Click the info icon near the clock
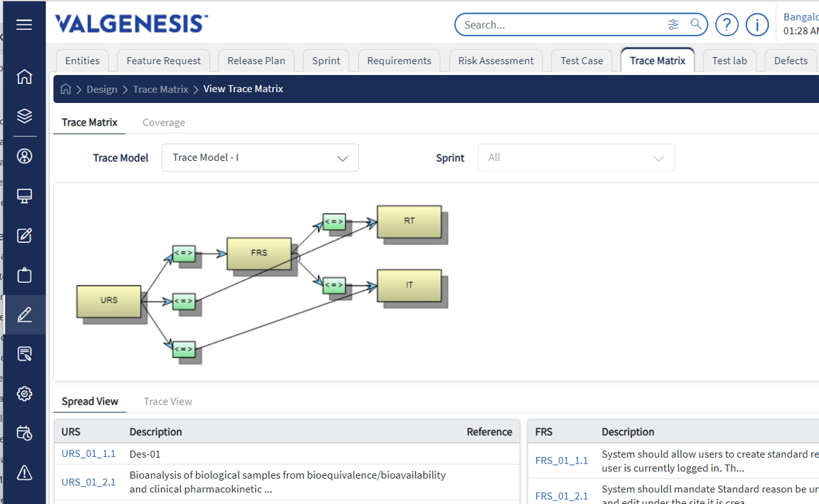819x504 pixels. tap(757, 24)
